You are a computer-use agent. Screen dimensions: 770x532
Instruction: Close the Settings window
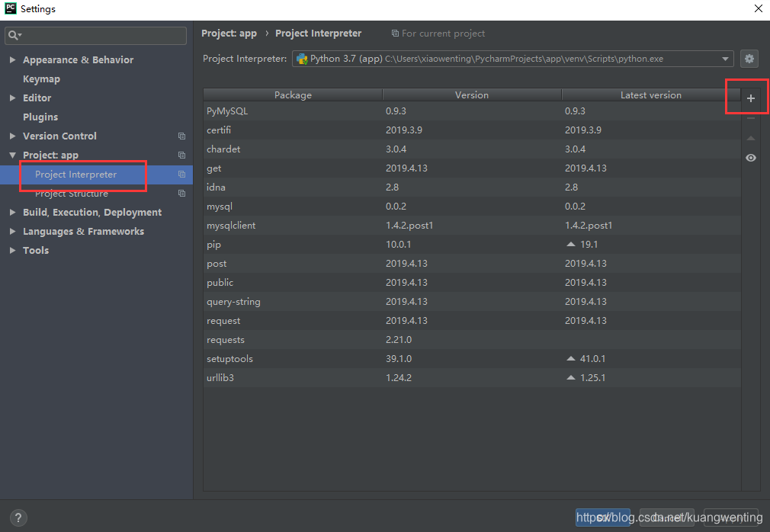pos(759,9)
